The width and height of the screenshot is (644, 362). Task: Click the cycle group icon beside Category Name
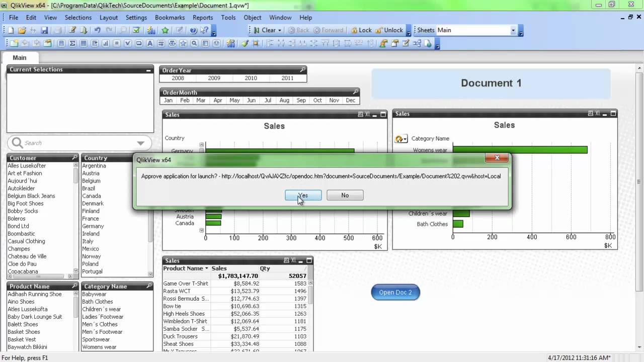point(401,139)
